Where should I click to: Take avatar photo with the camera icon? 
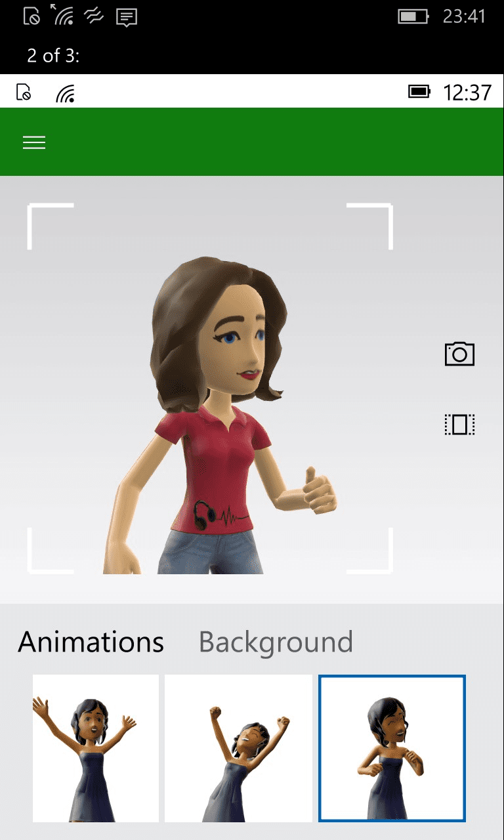[459, 354]
